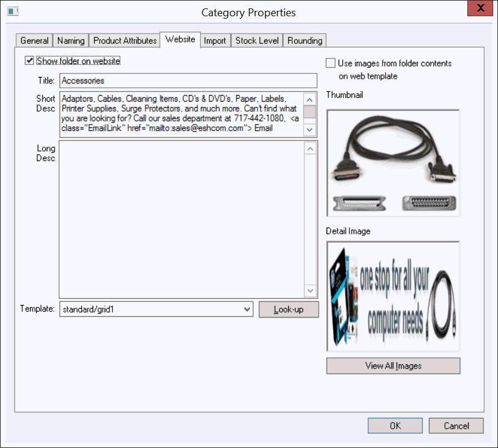Open the Naming tab
The image size is (498, 448).
(71, 41)
